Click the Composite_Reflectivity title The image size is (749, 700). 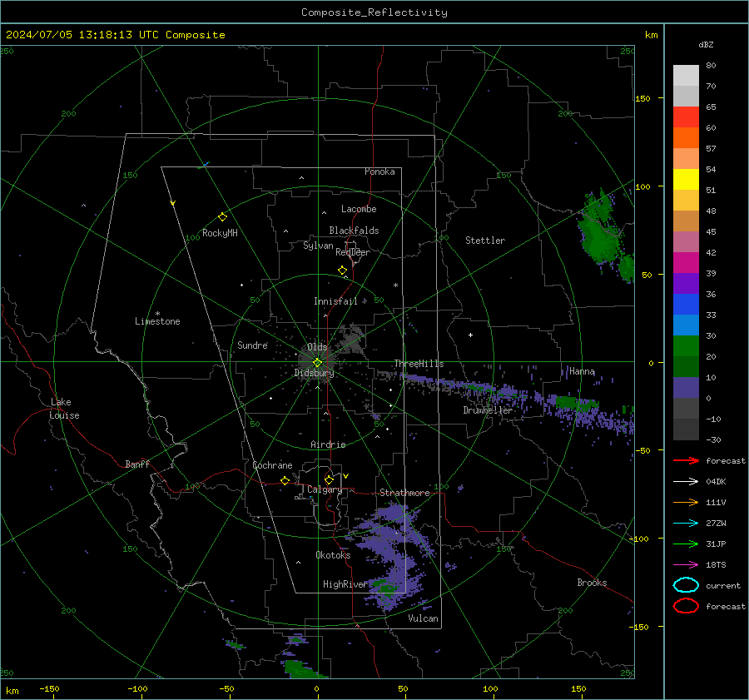pyautogui.click(x=374, y=12)
